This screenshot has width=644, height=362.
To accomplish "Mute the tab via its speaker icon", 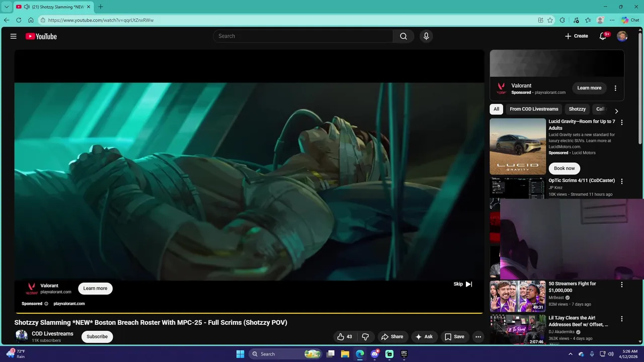I will [x=26, y=7].
